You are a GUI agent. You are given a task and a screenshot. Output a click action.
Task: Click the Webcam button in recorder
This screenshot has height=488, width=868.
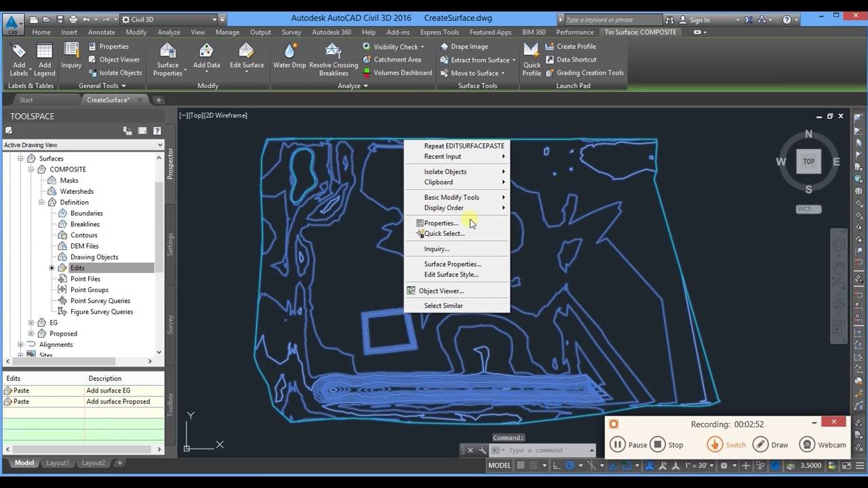coord(823,445)
